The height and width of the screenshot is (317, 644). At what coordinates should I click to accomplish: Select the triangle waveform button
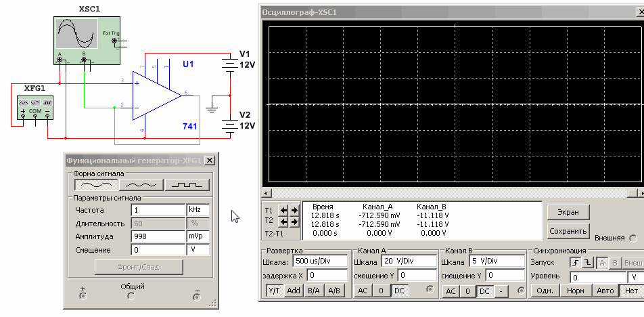click(141, 184)
